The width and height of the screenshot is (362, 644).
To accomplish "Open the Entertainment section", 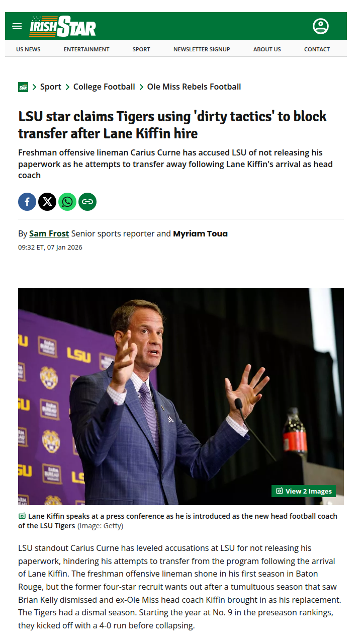I will tap(86, 49).
